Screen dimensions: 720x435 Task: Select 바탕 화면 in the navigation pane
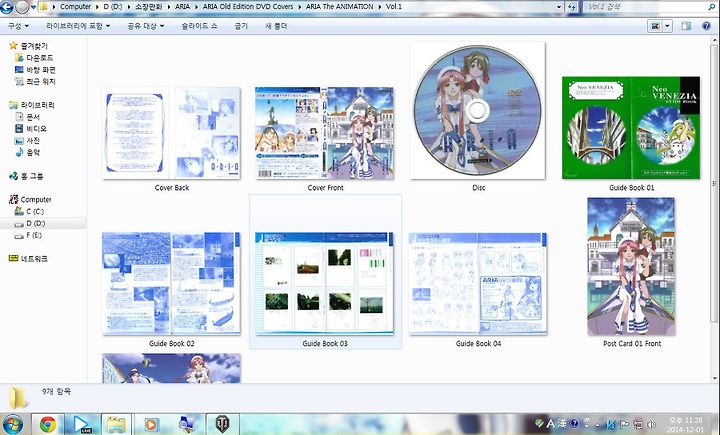pos(35,70)
